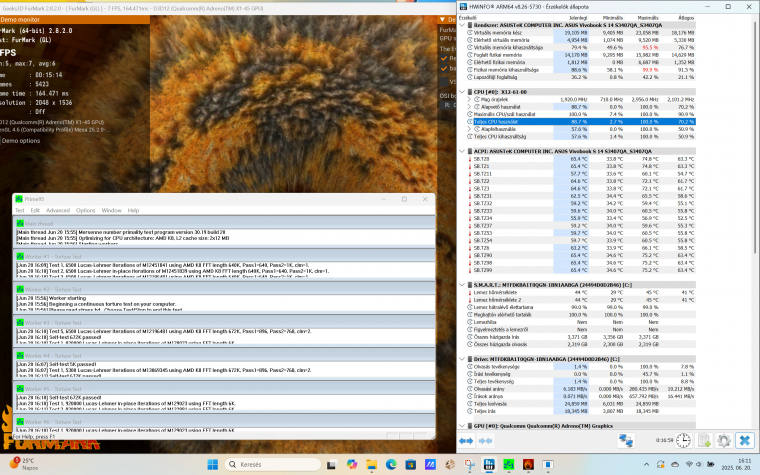The height and width of the screenshot is (475, 760).
Task: Switch to HWiNFO via taskbar icon
Action: click(x=489, y=464)
